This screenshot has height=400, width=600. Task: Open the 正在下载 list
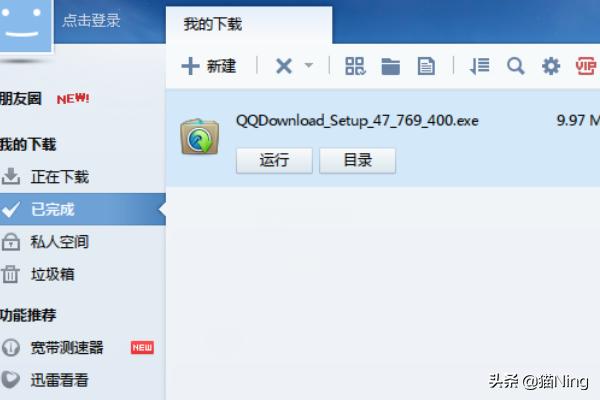[60, 177]
